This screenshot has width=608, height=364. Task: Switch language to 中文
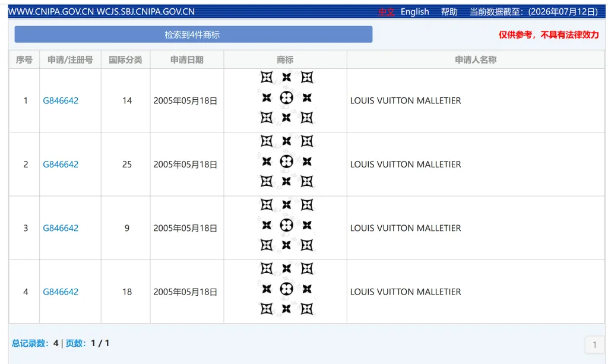coord(386,12)
